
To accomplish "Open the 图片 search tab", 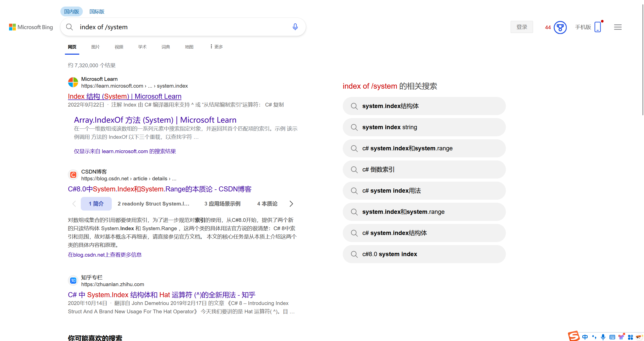I will click(95, 47).
